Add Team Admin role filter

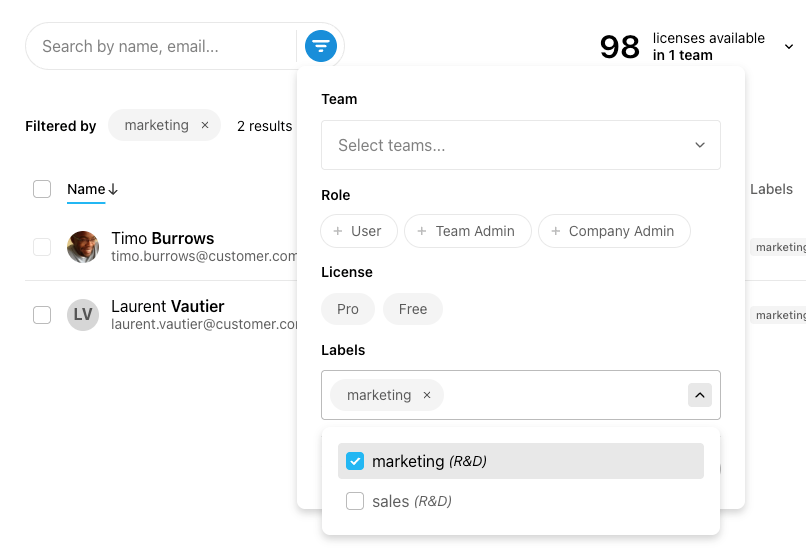tap(467, 231)
